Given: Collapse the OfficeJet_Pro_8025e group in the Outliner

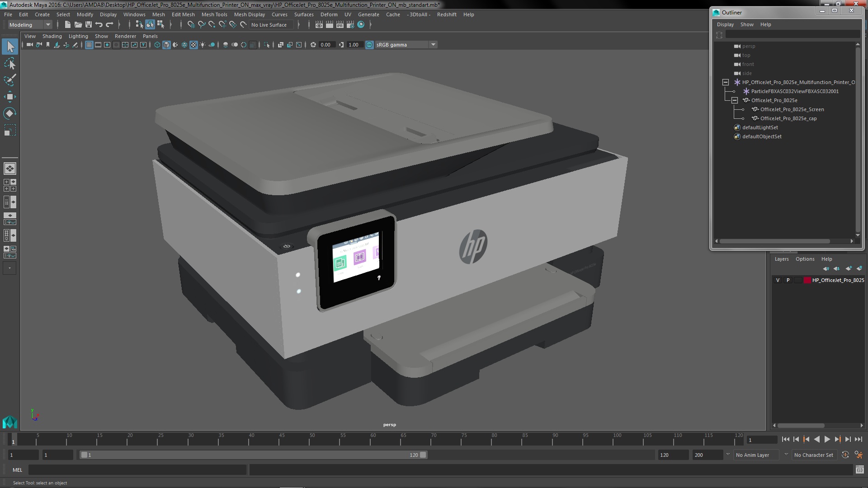Looking at the screenshot, I should [x=735, y=100].
